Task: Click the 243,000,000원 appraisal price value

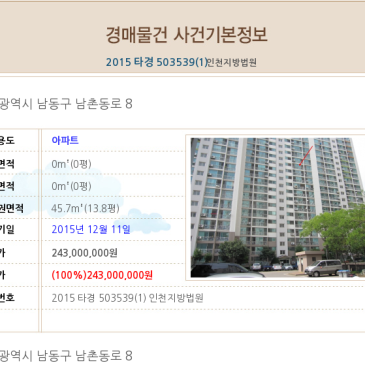Action: [x=84, y=253]
